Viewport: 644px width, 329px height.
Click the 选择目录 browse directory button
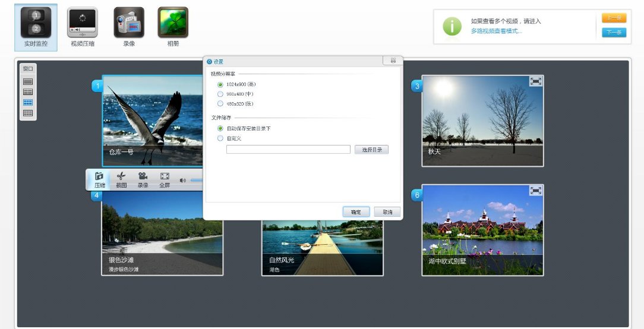pos(371,150)
